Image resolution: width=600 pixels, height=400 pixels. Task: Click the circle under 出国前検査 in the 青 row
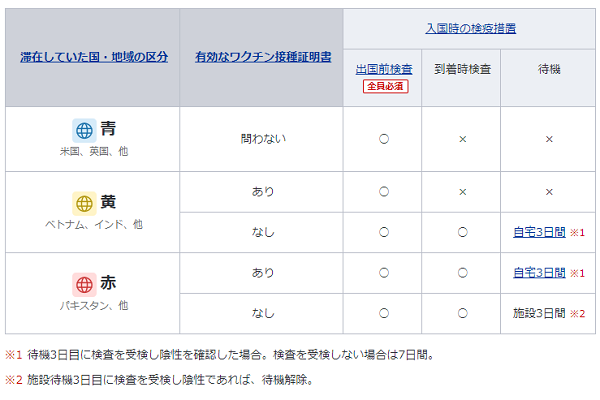(384, 139)
